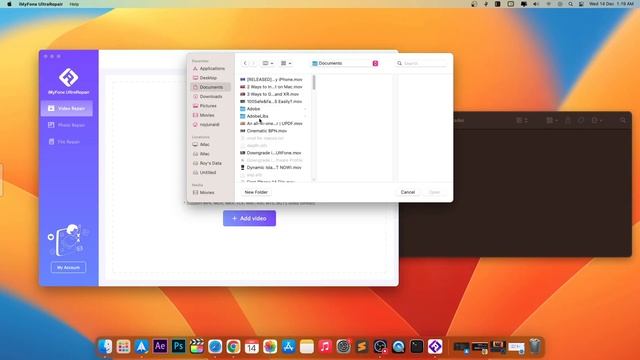Open the Documents location popup

(x=345, y=63)
